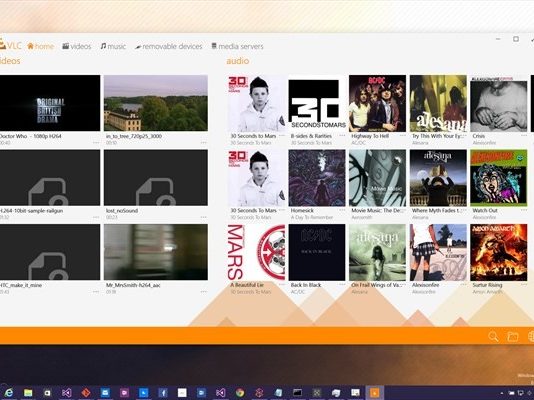Open the media servers tab

tap(237, 46)
